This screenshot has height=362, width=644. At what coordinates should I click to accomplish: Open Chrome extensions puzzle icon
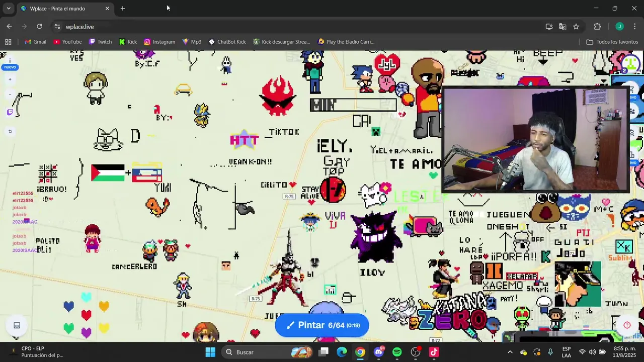click(x=598, y=27)
